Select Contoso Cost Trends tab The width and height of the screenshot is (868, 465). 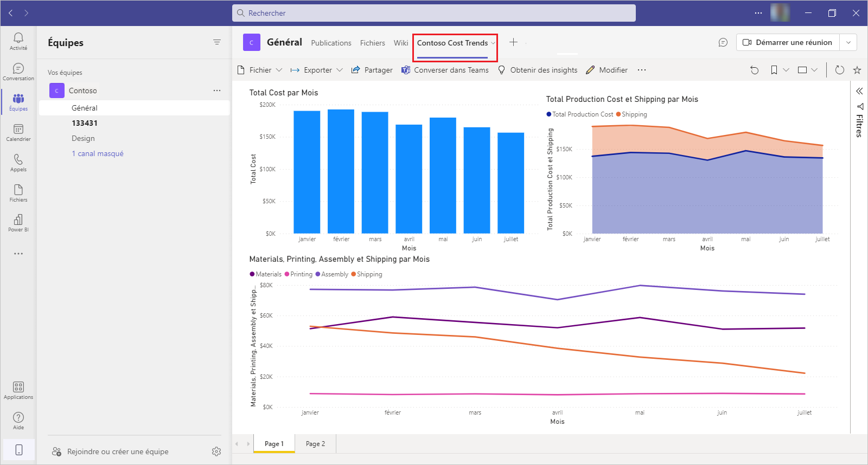[452, 43]
